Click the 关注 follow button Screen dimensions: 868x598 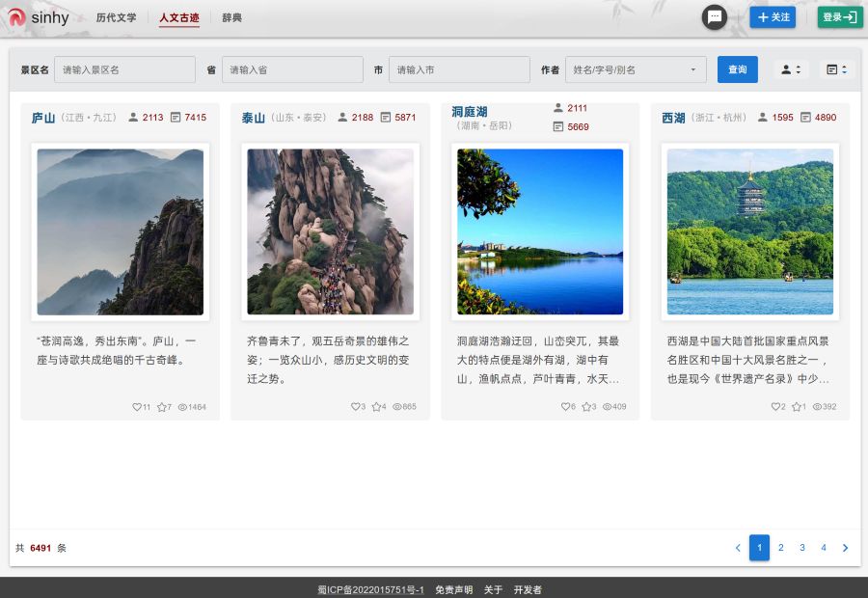[x=773, y=17]
